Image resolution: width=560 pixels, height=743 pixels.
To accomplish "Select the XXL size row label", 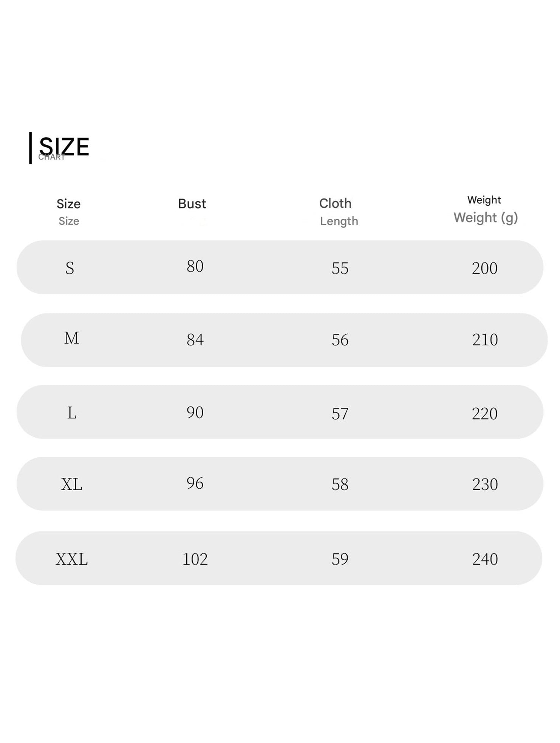I will 71,559.
